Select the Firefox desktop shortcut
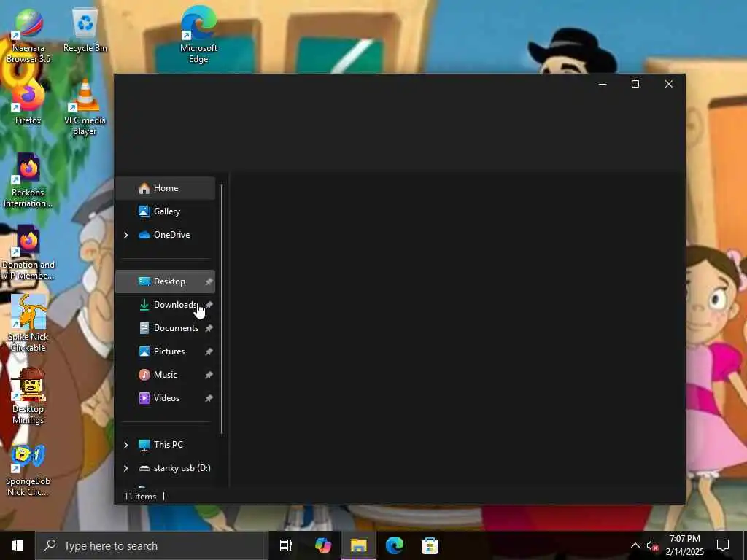 [28, 104]
